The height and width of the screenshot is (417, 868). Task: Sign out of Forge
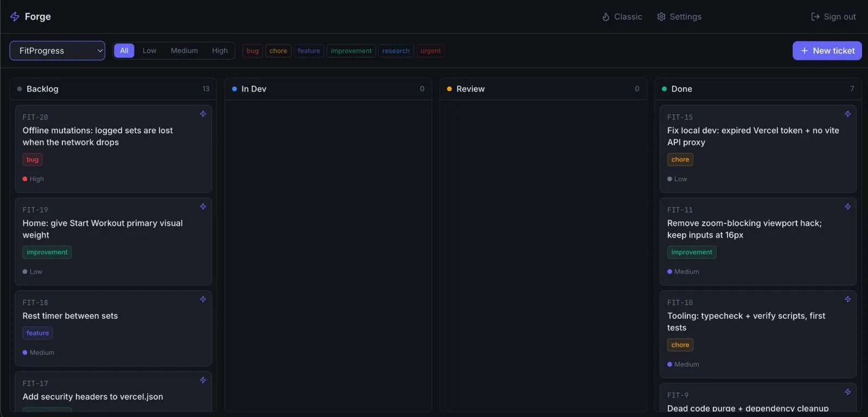click(833, 17)
